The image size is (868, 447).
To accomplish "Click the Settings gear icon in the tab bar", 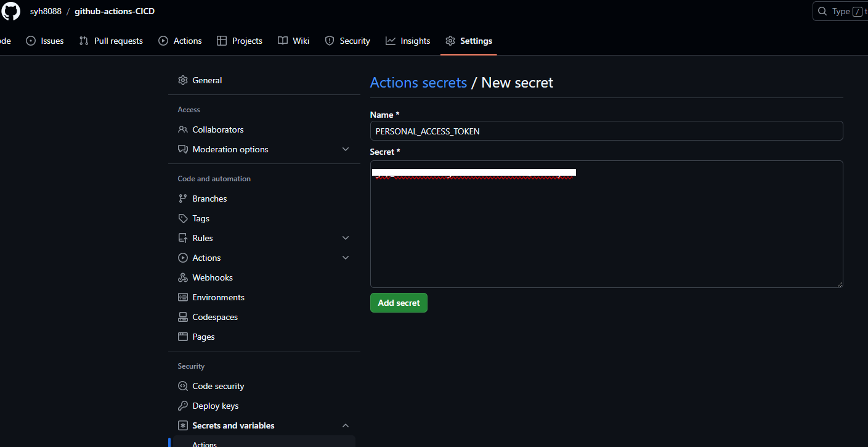I will click(x=450, y=41).
